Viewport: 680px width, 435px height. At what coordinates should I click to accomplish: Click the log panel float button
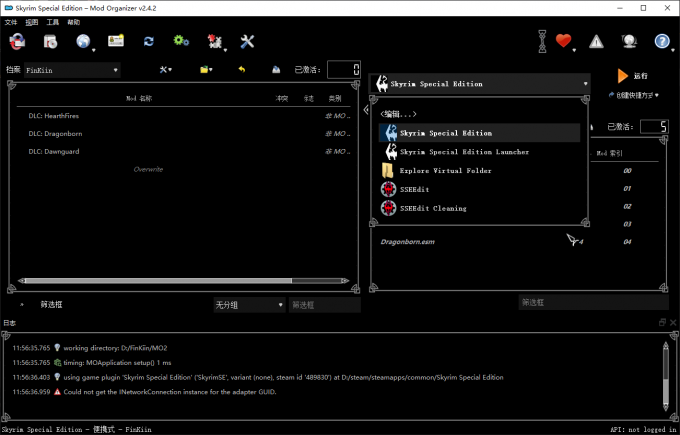pos(662,322)
